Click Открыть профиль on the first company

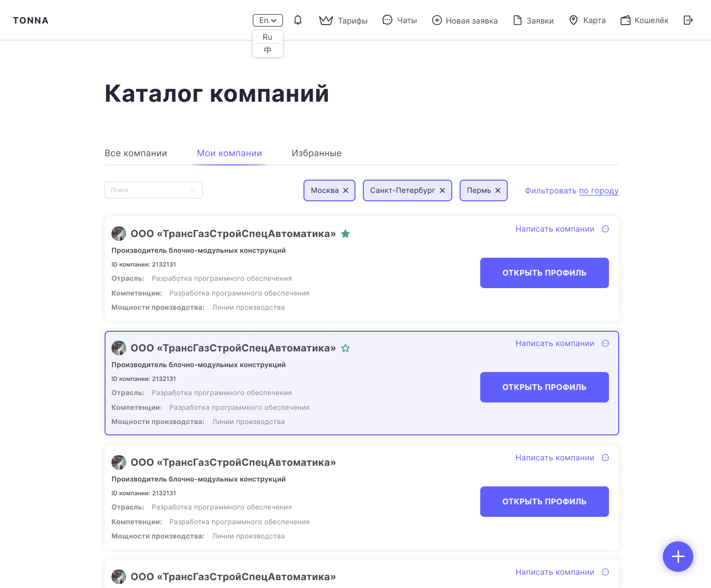[544, 273]
